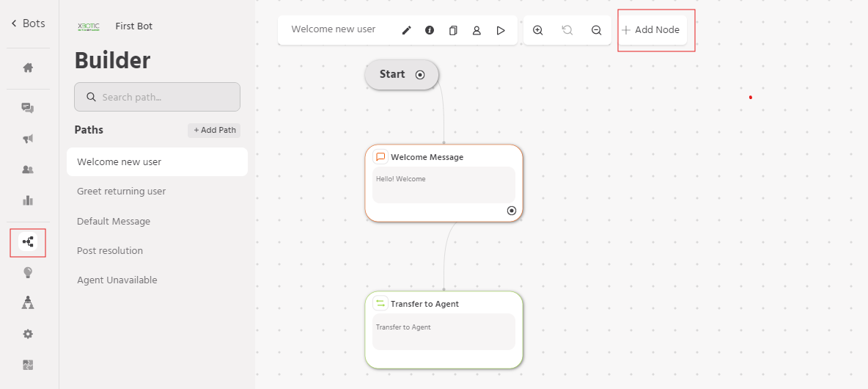Open path info via the info icon
Screen dimensions: 868x389
tap(430, 30)
